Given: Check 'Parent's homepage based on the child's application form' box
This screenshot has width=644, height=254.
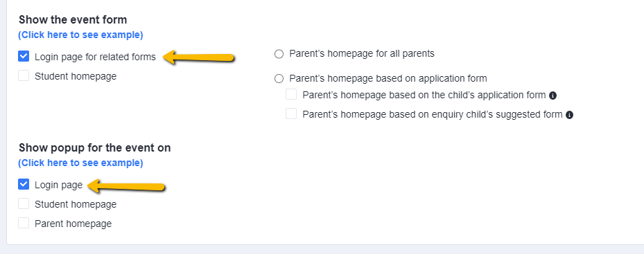Looking at the screenshot, I should tap(291, 94).
